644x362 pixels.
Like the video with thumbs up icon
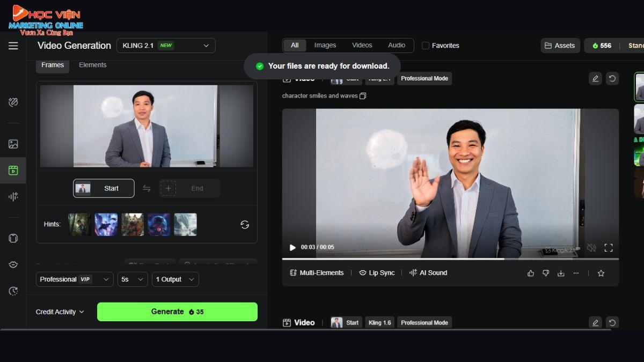click(x=531, y=273)
